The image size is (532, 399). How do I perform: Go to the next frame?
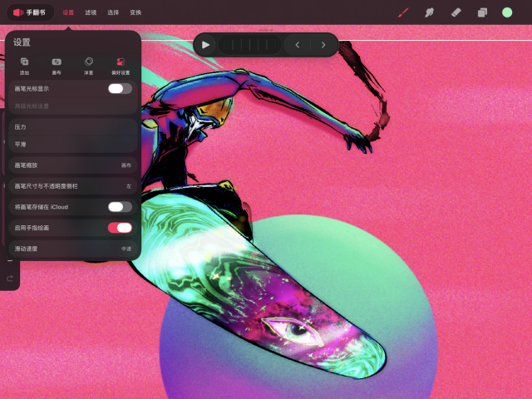323,45
